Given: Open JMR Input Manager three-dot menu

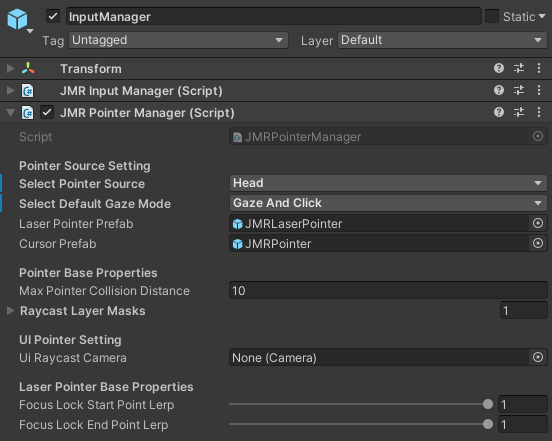Looking at the screenshot, I should point(539,90).
